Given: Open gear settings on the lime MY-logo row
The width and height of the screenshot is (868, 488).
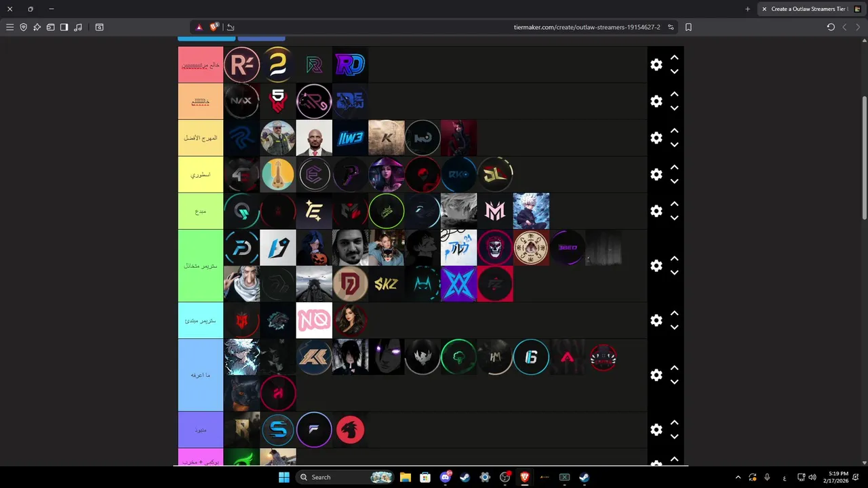Looking at the screenshot, I should click(x=656, y=211).
